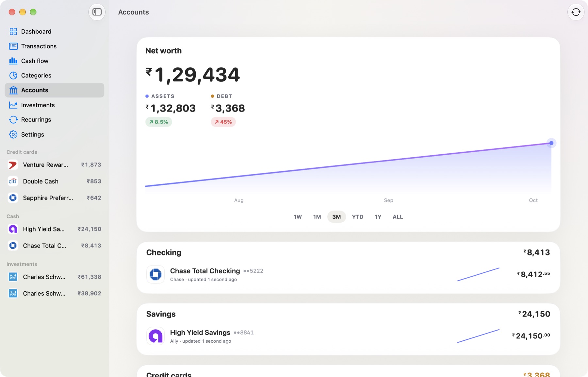Open the High Yield Savings account row
Screen dimensions: 588x377
click(348, 336)
